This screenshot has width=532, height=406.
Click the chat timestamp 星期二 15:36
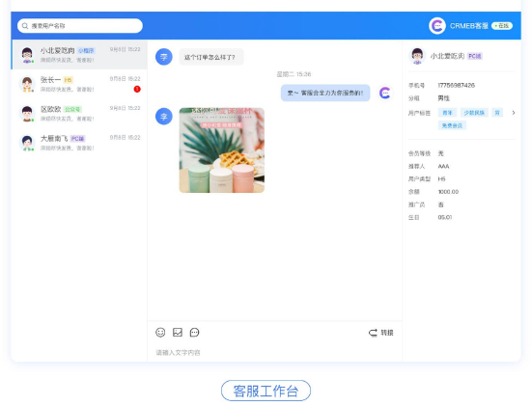point(294,74)
